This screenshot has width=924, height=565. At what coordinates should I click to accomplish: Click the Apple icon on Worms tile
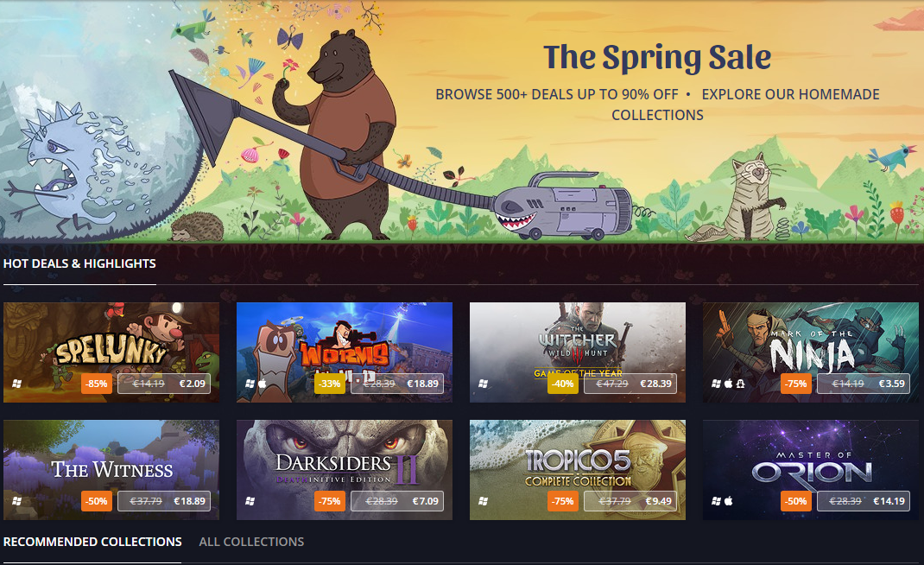pos(263,384)
